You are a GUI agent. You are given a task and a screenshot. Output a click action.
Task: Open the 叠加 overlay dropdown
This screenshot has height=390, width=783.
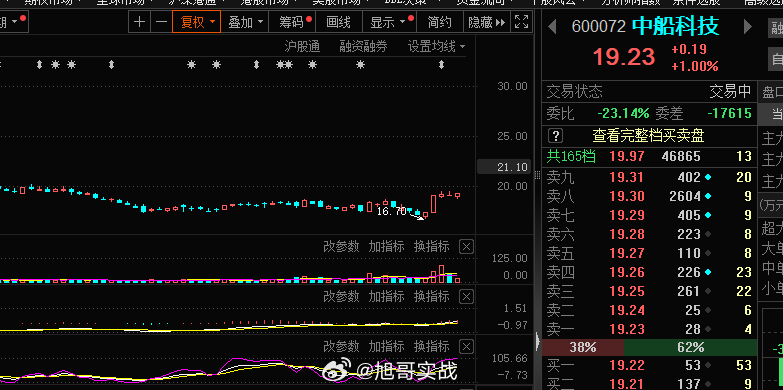(x=245, y=22)
